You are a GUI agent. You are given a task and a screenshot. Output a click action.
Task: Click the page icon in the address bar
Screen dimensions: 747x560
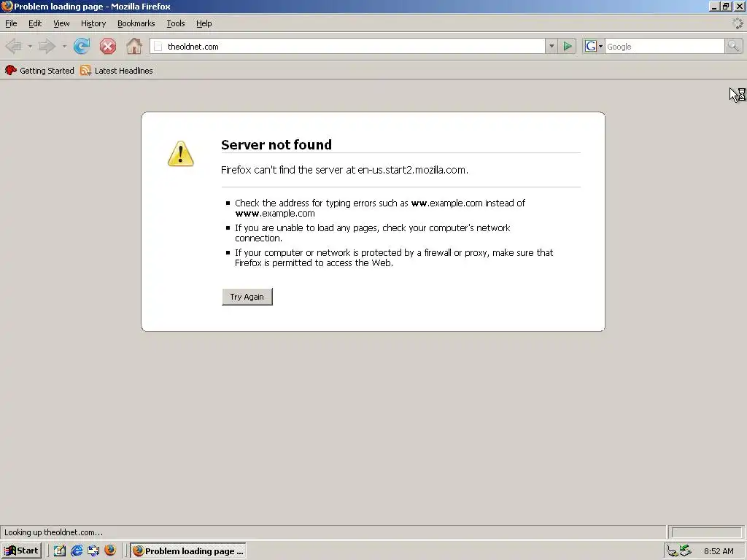(x=158, y=46)
